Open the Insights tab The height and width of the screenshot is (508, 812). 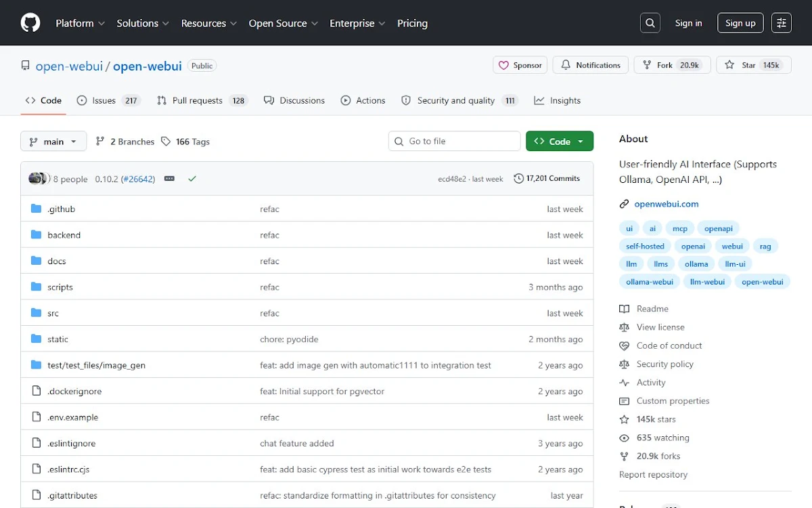[x=558, y=100]
